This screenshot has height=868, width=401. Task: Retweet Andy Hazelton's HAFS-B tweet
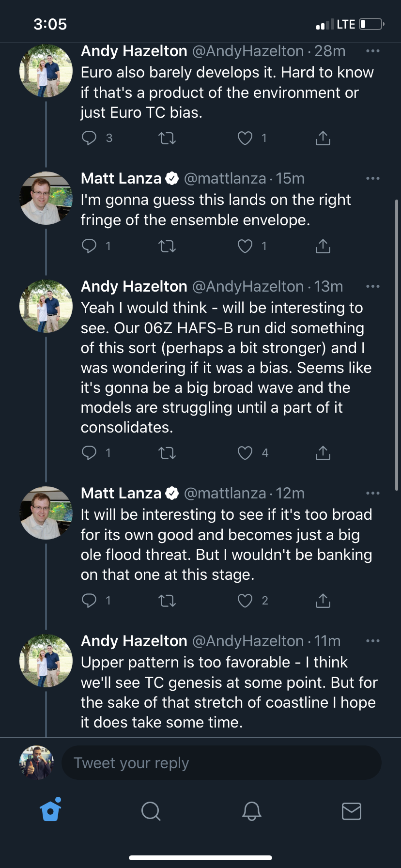[x=167, y=453]
